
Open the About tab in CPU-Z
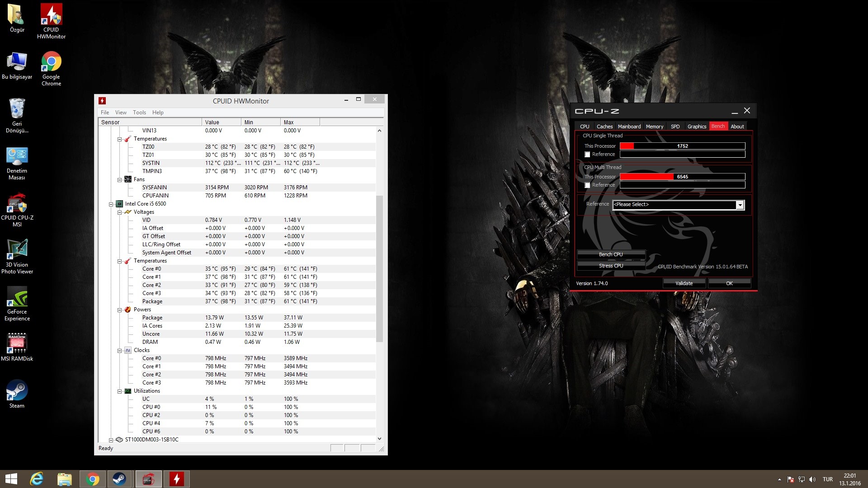(x=737, y=127)
